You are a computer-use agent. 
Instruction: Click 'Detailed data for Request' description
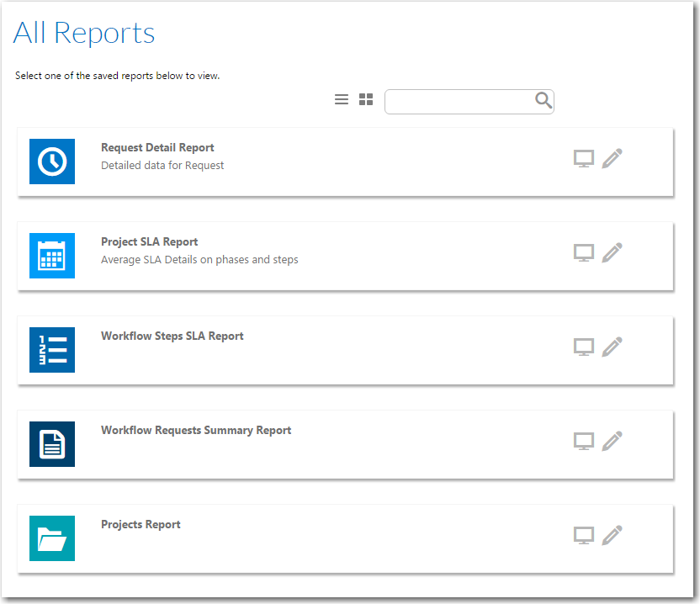click(x=162, y=166)
